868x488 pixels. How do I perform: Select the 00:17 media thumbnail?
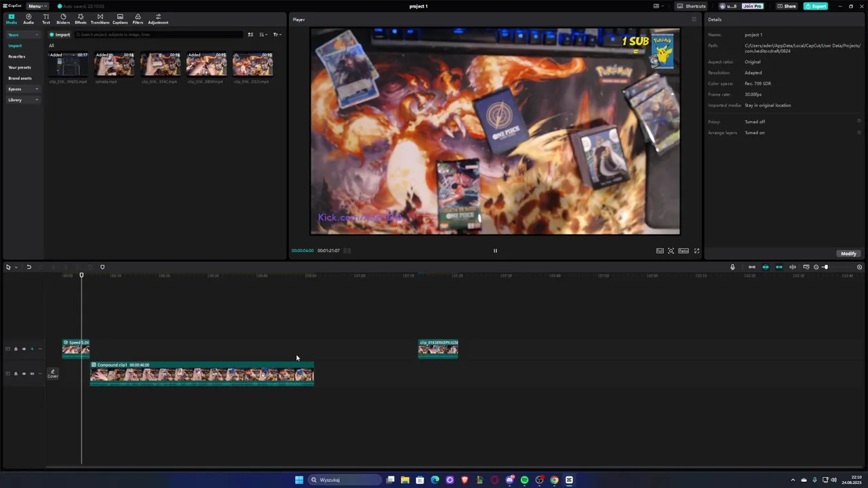pyautogui.click(x=68, y=64)
